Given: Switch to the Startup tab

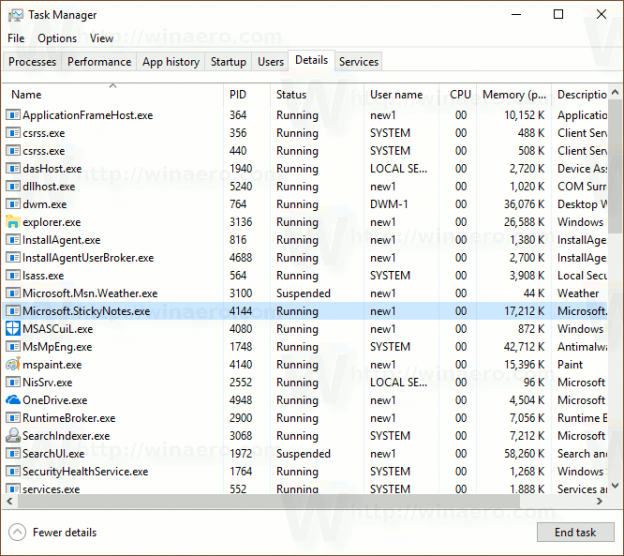Looking at the screenshot, I should (x=228, y=62).
